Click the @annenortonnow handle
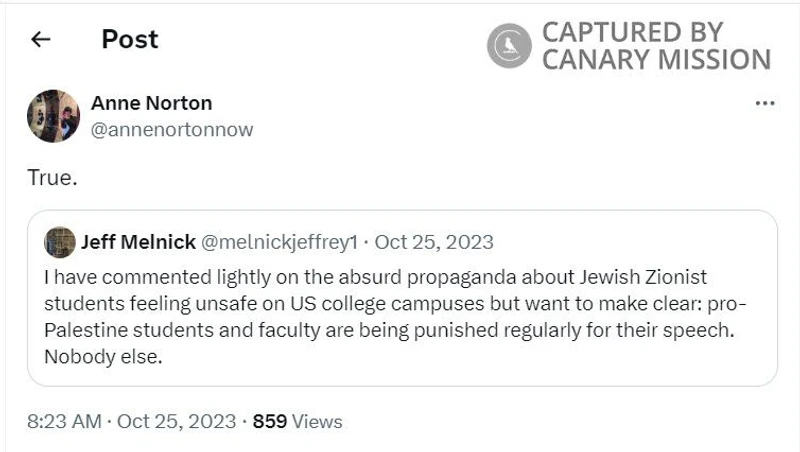800x452 pixels. point(172,129)
